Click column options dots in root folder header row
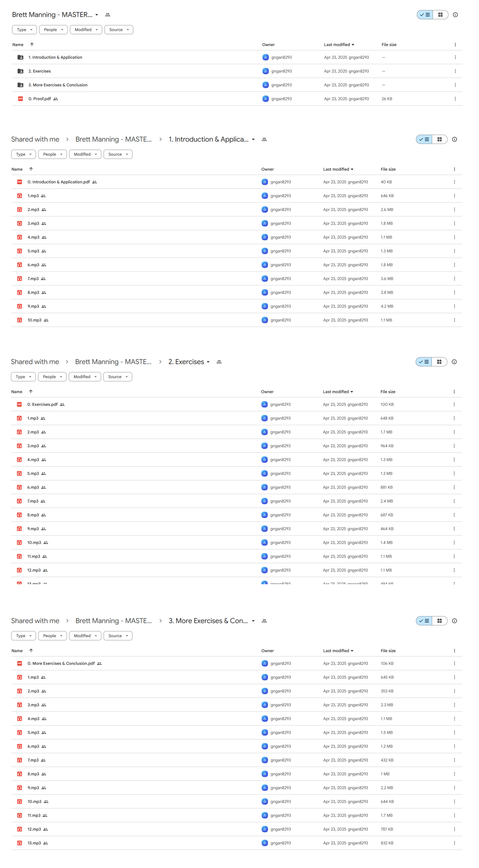Image resolution: width=479 pixels, height=868 pixels. pyautogui.click(x=455, y=45)
